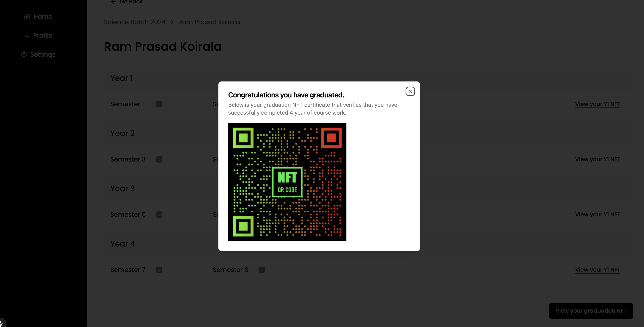Click View your graduation NFT button
Image resolution: width=644 pixels, height=327 pixels.
coord(591,311)
